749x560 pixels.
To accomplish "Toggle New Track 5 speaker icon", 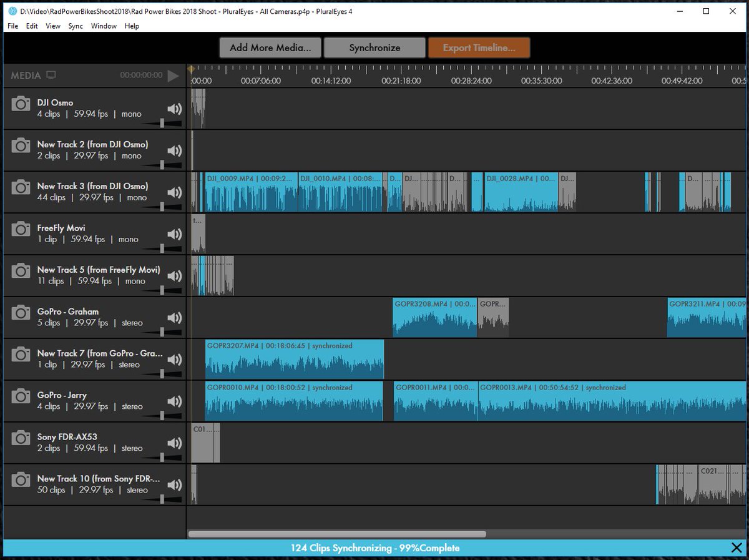I will point(174,276).
